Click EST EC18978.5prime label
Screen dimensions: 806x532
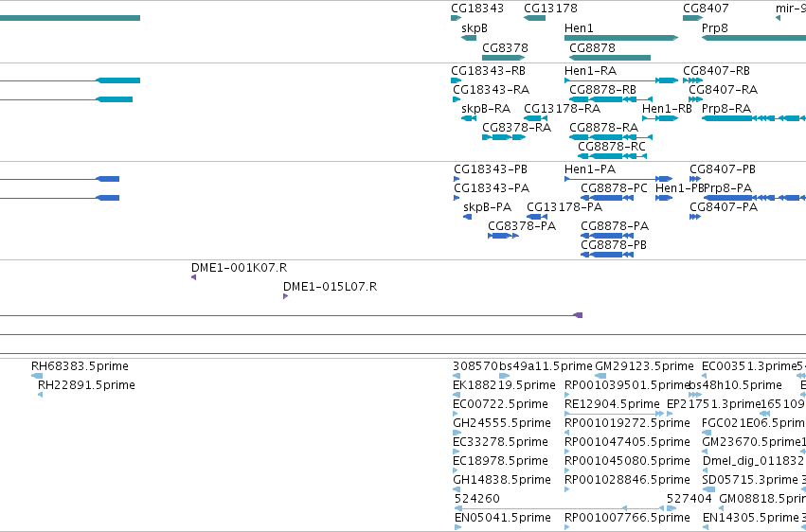click(500, 461)
